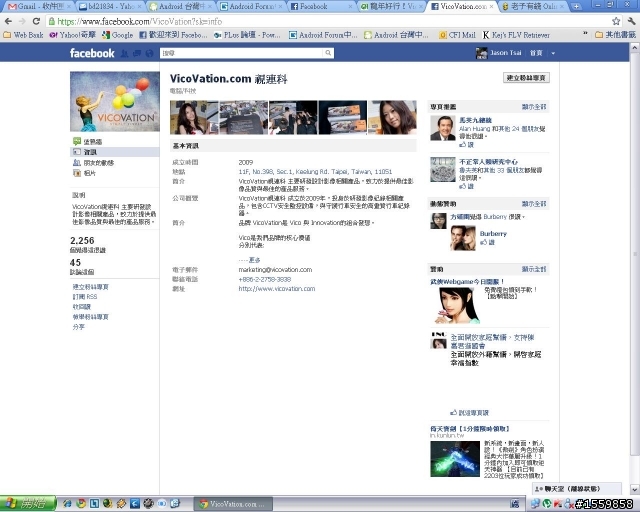
Task: Click the search magnifier button
Action: pos(328,53)
